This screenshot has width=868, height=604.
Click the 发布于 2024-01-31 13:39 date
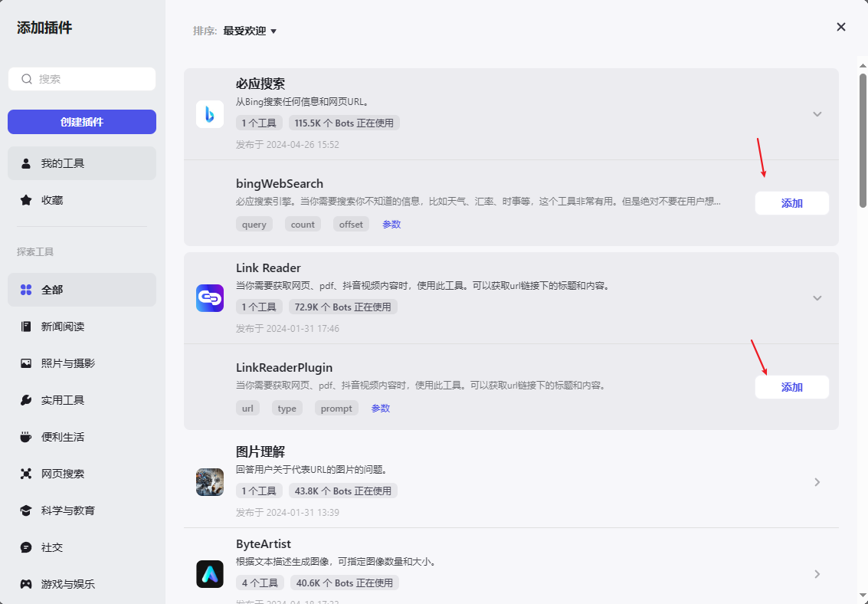(x=287, y=512)
